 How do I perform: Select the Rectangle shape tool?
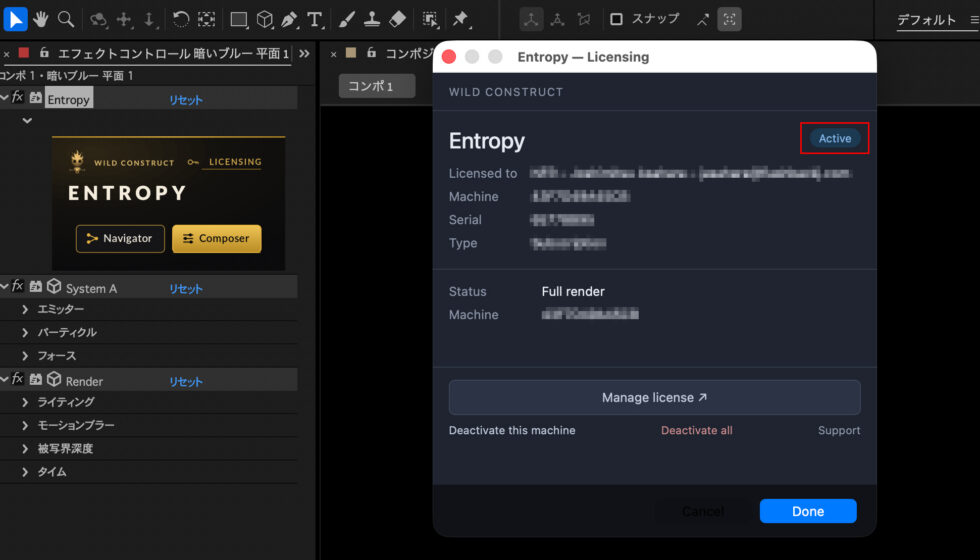click(239, 19)
